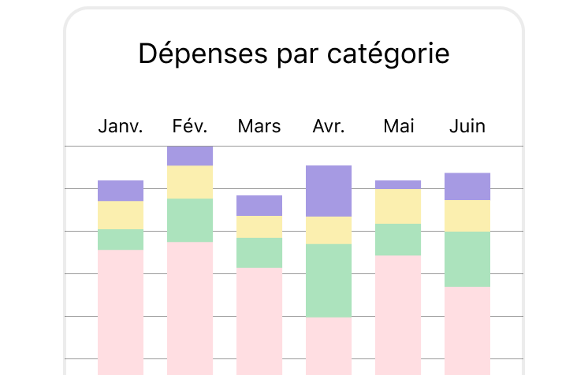588x375 pixels.
Task: Click the "Mai" month label
Action: pyautogui.click(x=398, y=126)
